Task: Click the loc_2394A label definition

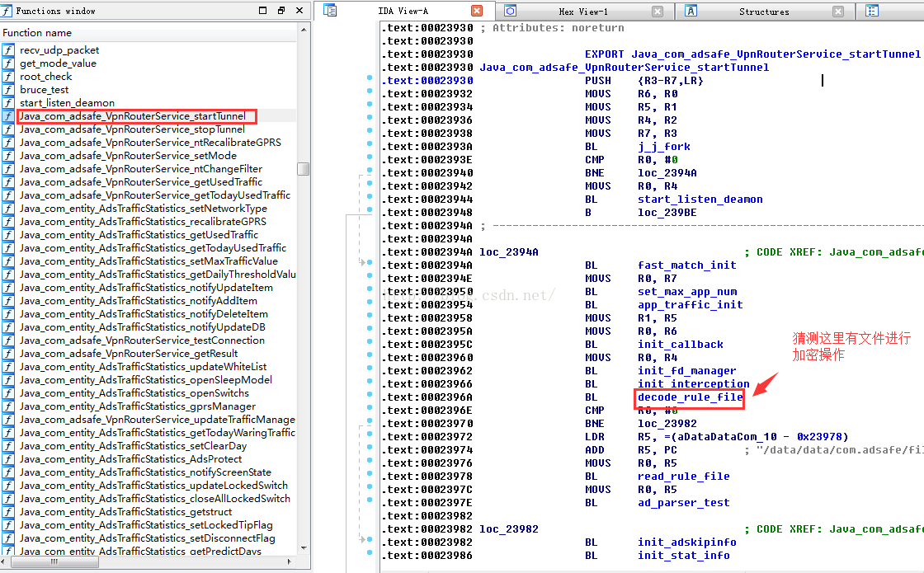Action: (509, 252)
